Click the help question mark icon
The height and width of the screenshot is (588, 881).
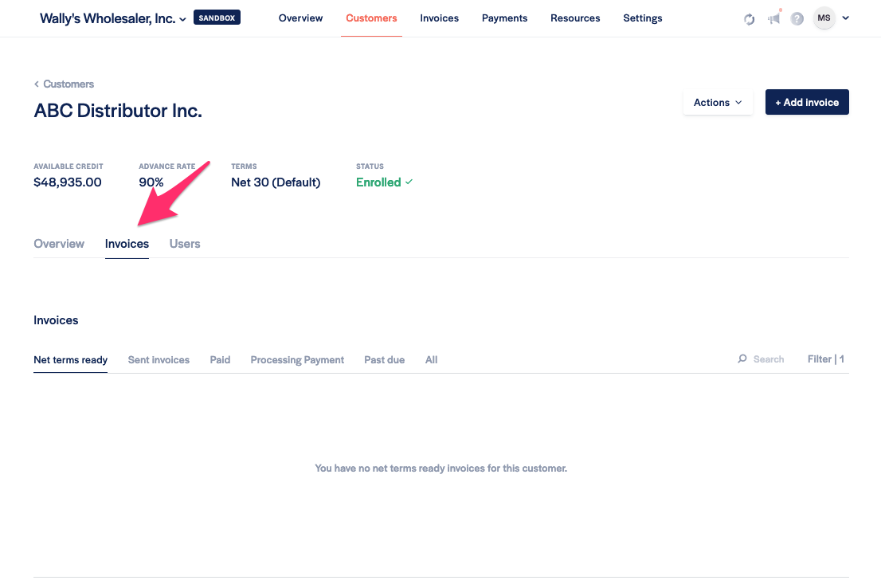click(797, 19)
